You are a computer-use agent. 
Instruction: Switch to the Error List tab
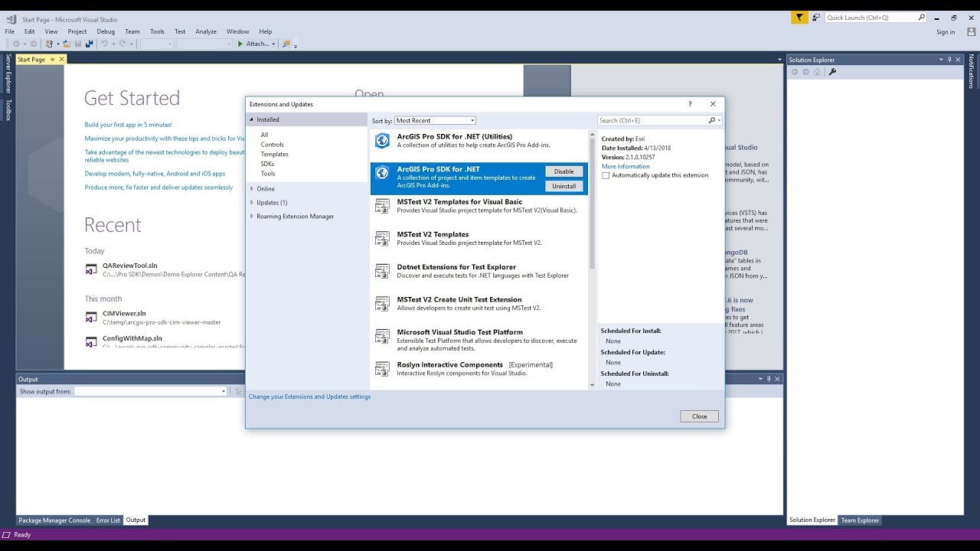pyautogui.click(x=108, y=520)
